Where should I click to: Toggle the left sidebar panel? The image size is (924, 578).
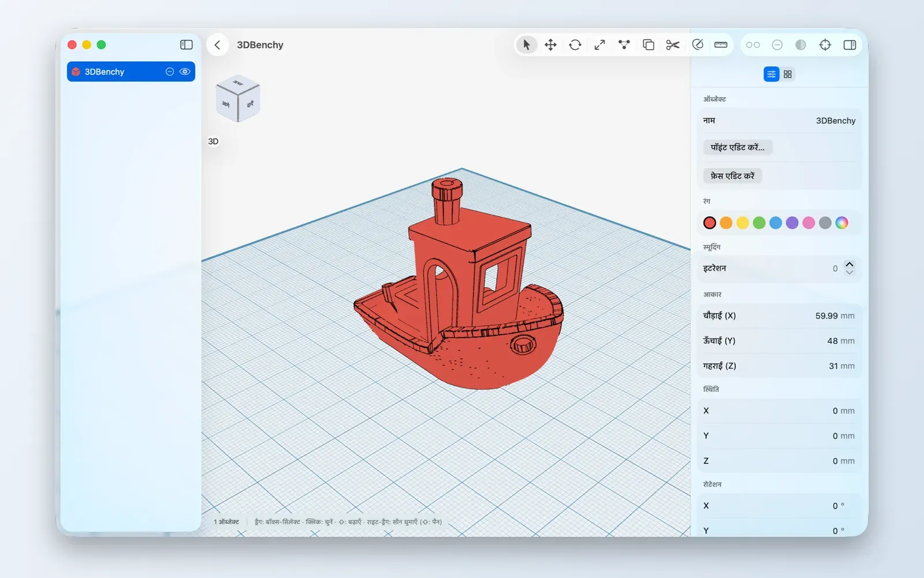point(187,45)
